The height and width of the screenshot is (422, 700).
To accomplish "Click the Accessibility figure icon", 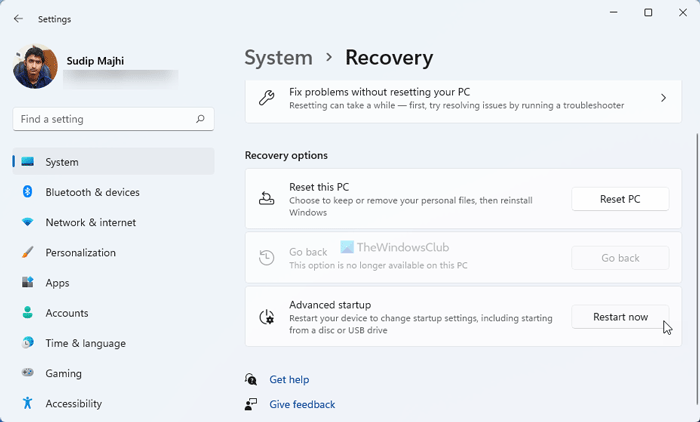I will point(28,404).
